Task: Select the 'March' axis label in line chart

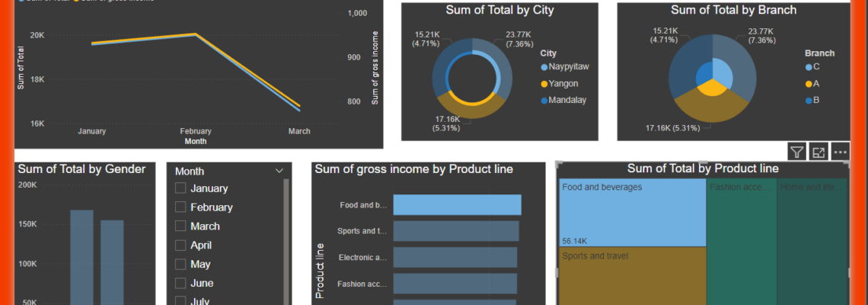Action: tap(299, 131)
